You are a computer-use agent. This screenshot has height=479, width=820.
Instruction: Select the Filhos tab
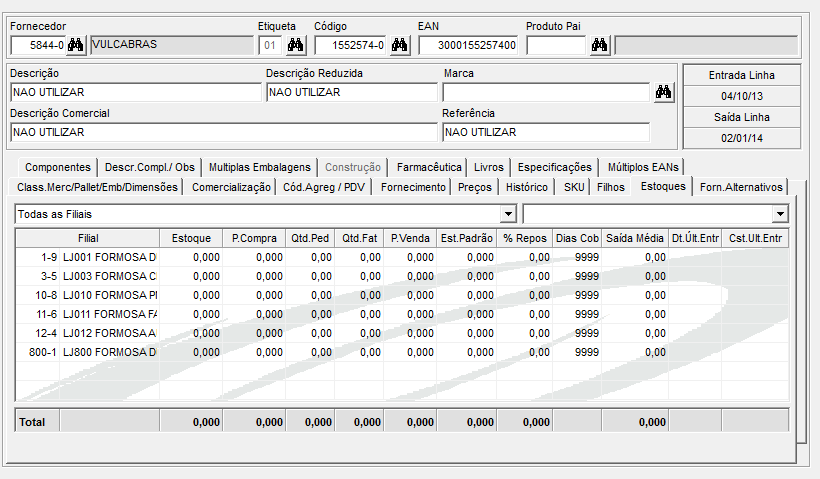click(611, 187)
